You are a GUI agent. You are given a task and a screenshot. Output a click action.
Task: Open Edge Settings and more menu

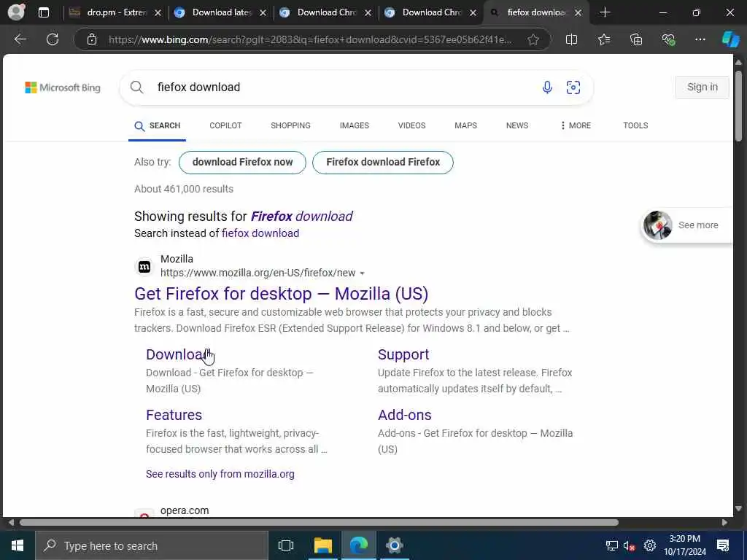700,39
